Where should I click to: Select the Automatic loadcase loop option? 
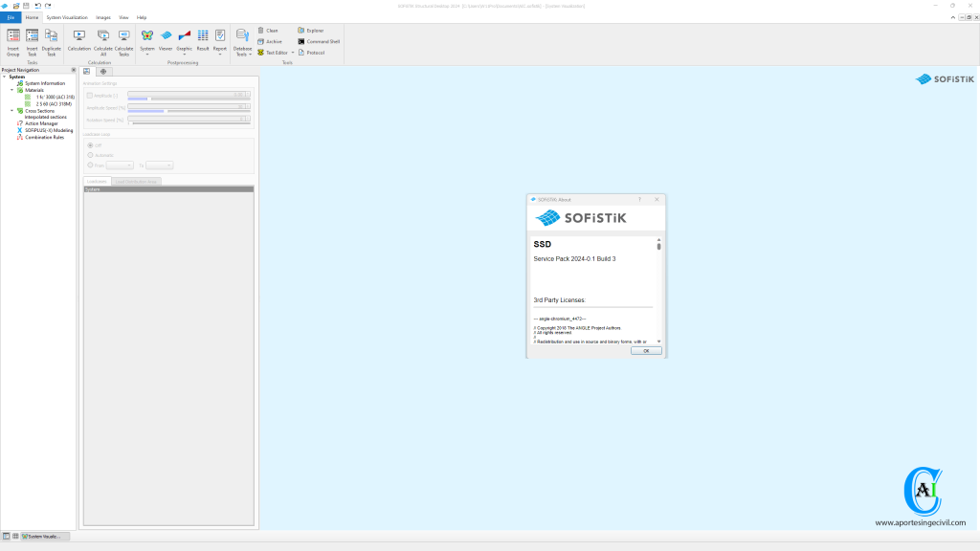coord(90,155)
